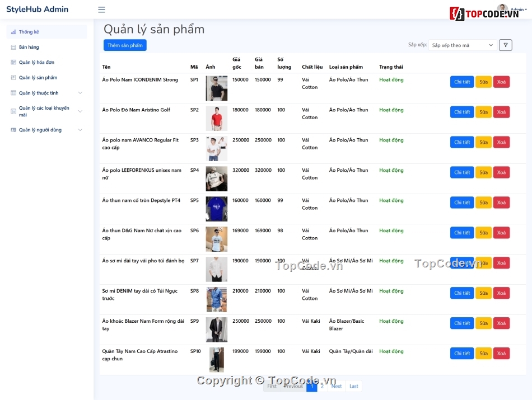Select the Thống kê statistics chart icon

(x=13, y=32)
